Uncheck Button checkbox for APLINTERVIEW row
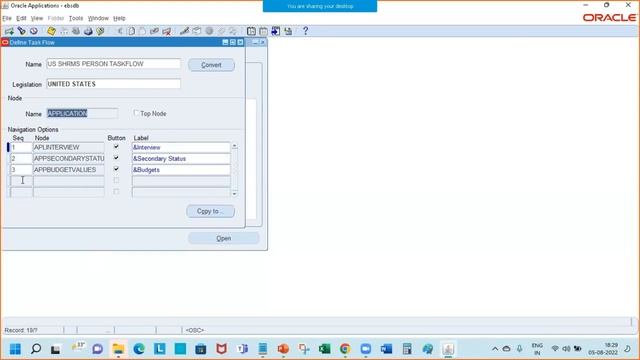 116,147
